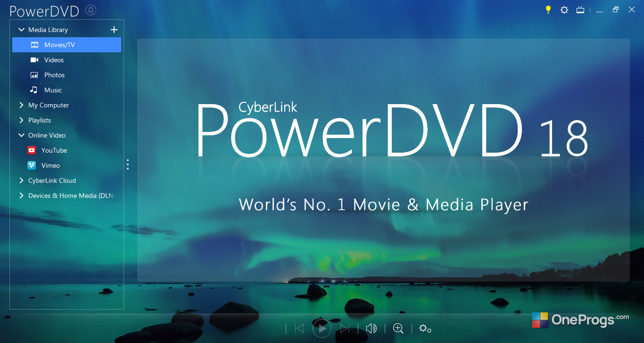Click the My Computer label
The image size is (644, 343).
pos(49,105)
